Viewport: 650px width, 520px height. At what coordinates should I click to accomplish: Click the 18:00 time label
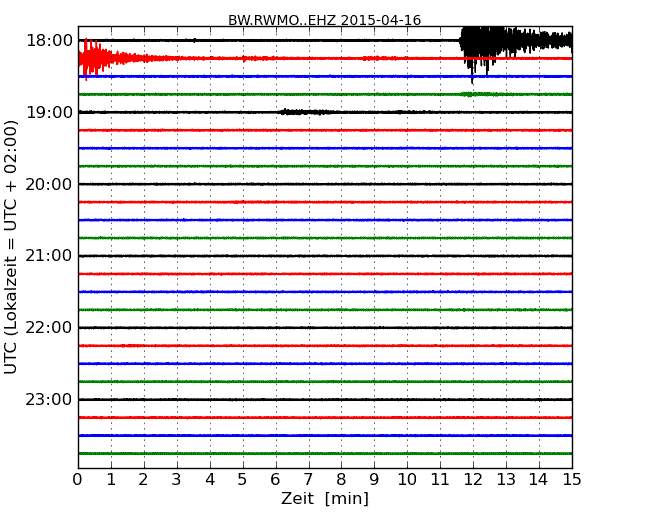click(x=49, y=41)
